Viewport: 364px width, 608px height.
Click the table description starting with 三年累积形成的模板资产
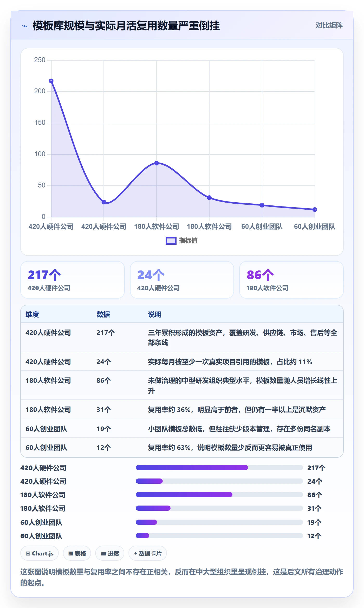(243, 338)
